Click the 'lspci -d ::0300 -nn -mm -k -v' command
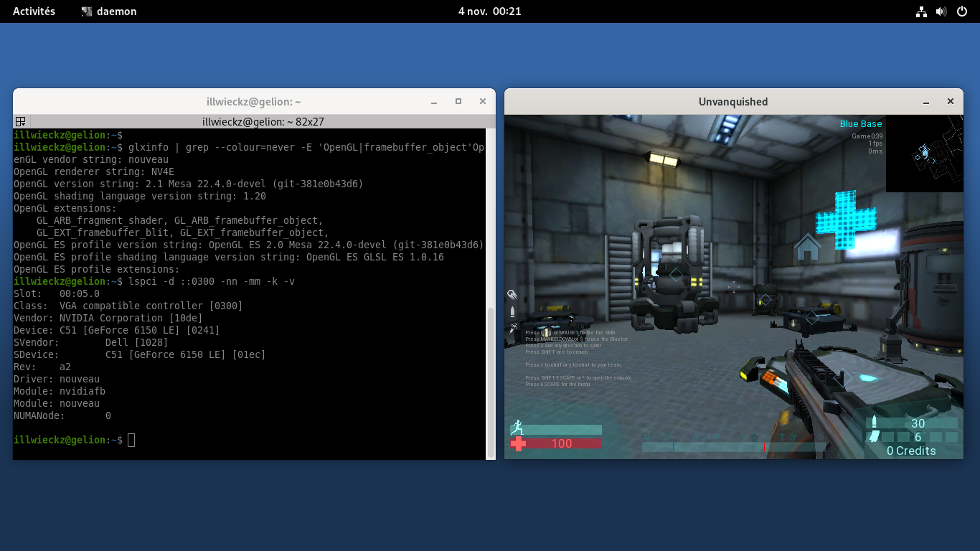980x551 pixels. point(212,281)
